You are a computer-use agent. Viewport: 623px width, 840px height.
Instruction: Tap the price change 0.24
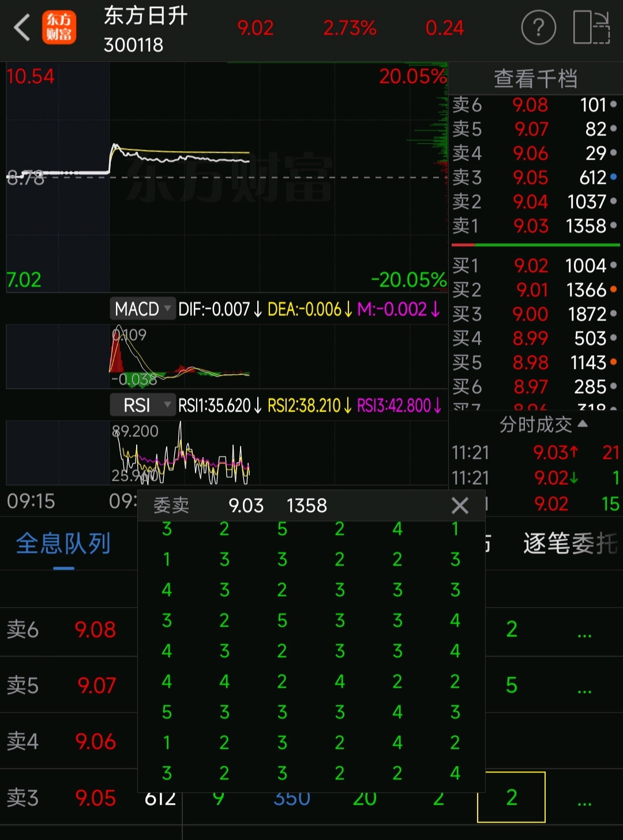tap(444, 28)
